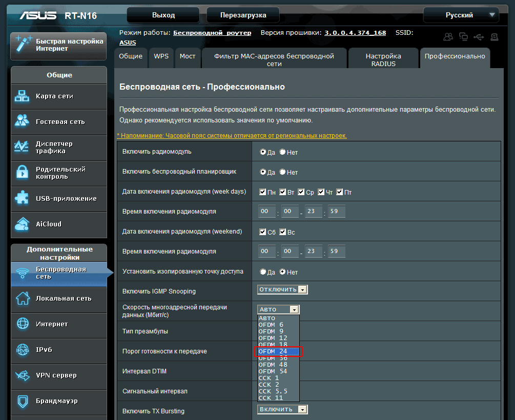This screenshot has width=515, height=420.
Task: Click the Firewall shield icon
Action: [x=23, y=401]
